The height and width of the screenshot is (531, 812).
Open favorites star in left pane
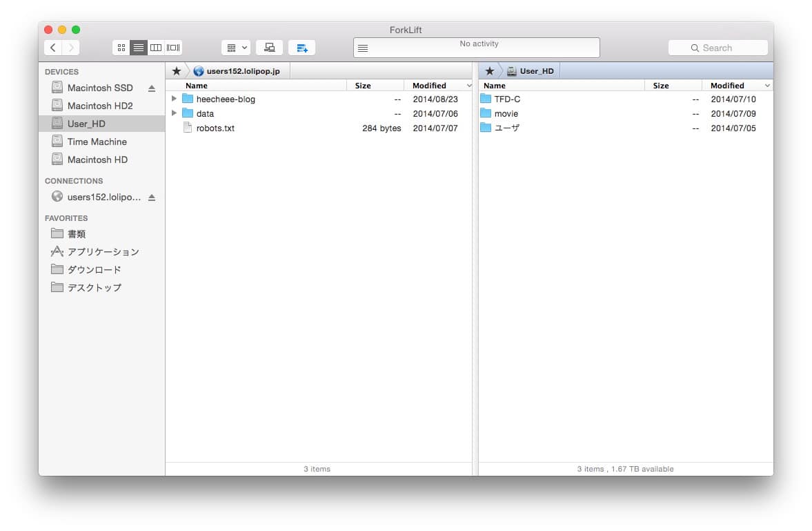[177, 71]
